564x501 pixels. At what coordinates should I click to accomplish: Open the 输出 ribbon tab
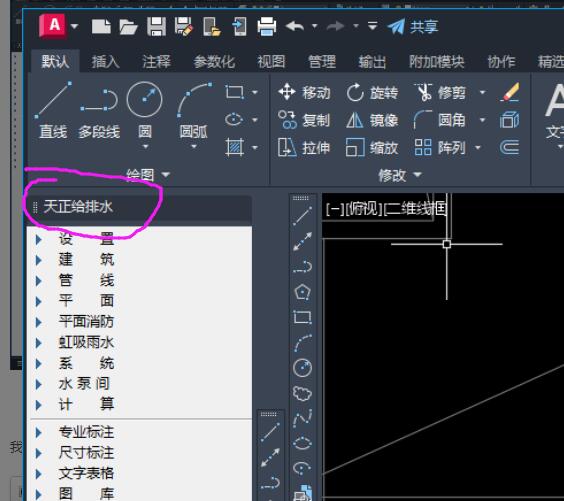[372, 62]
